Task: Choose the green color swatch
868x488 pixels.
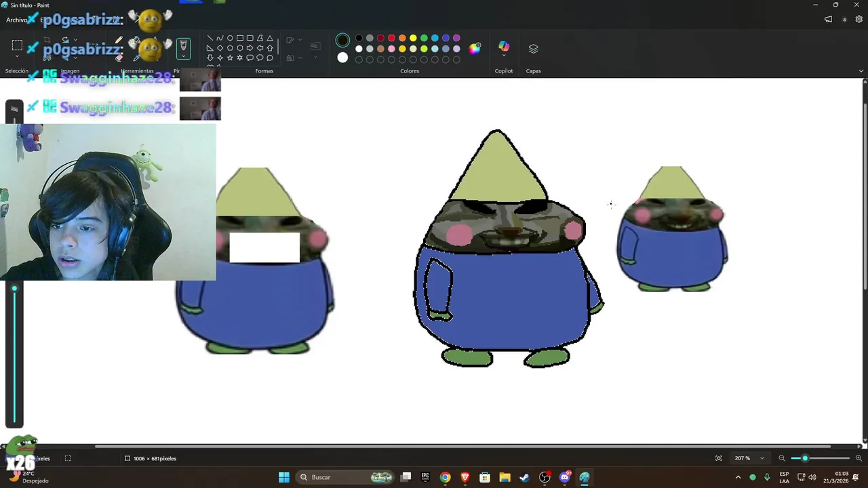Action: coord(424,38)
